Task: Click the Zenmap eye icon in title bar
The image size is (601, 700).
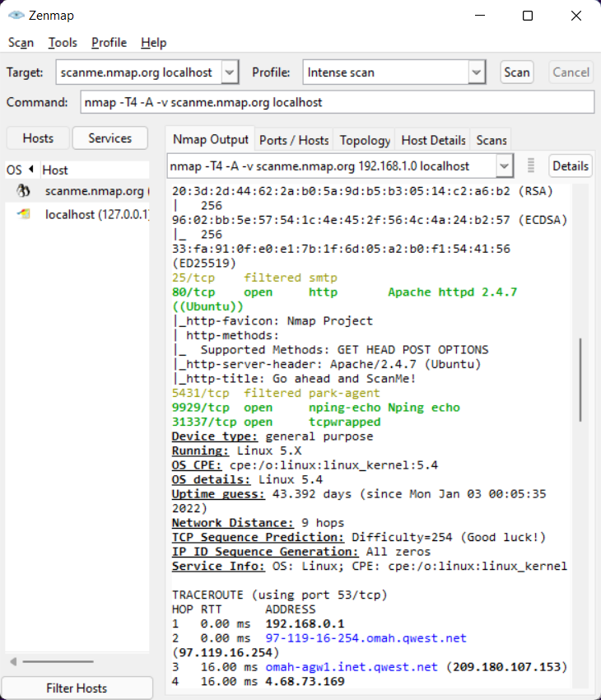Action: [15, 15]
